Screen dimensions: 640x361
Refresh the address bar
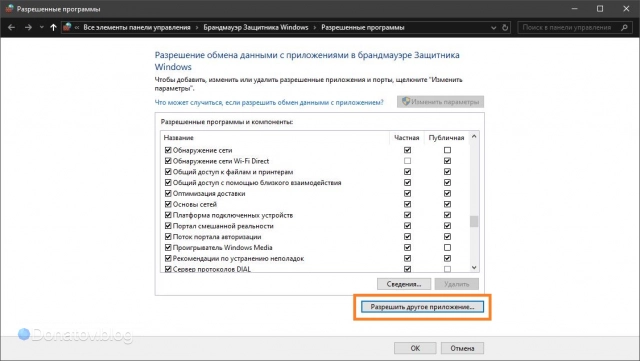(505, 27)
